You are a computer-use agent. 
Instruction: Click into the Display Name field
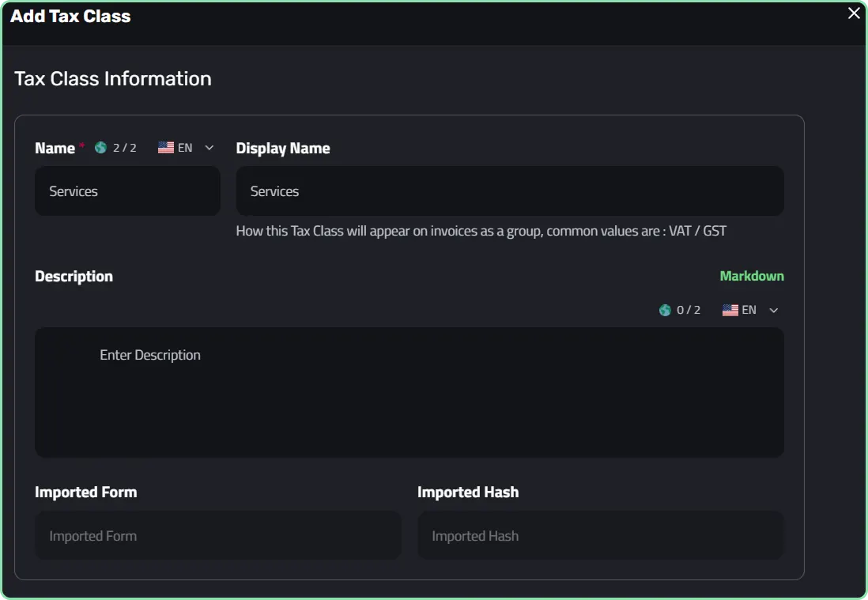click(x=510, y=191)
